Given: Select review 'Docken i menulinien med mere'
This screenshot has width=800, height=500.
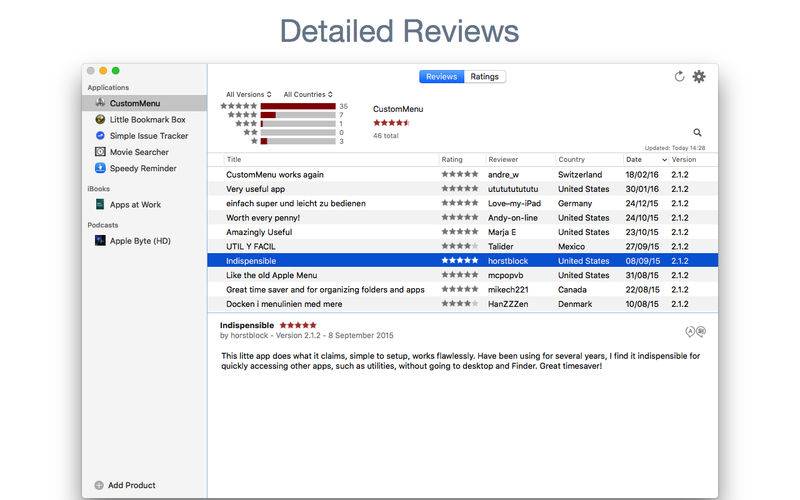Looking at the screenshot, I should 463,304.
